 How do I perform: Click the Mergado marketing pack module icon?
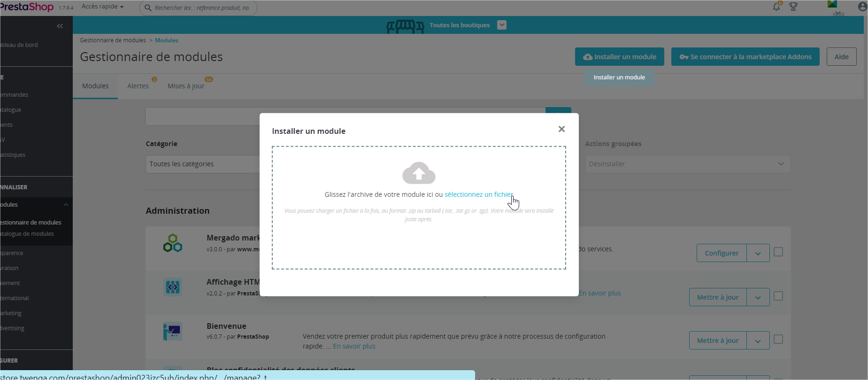[x=173, y=243]
